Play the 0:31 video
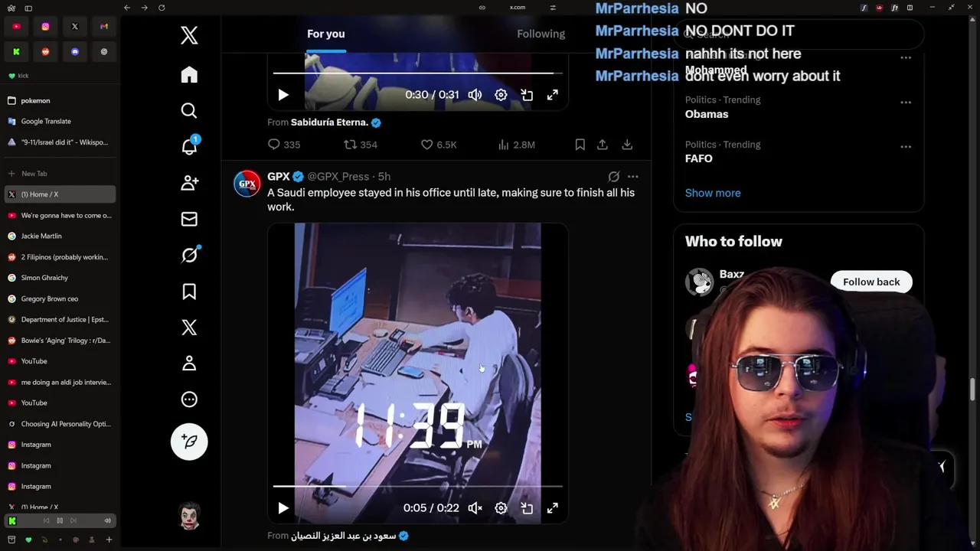Viewport: 980px width, 551px height. click(x=283, y=95)
